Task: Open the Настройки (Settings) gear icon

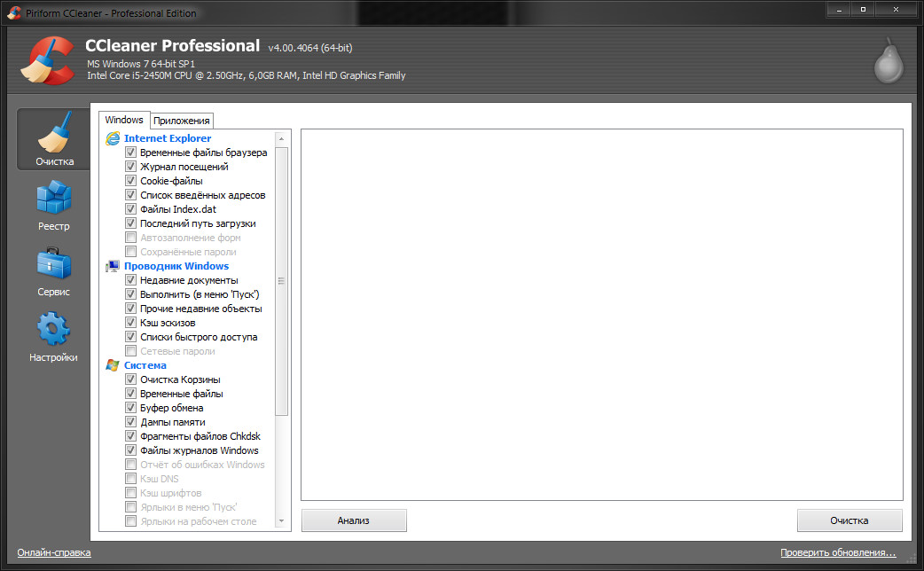Action: [53, 328]
